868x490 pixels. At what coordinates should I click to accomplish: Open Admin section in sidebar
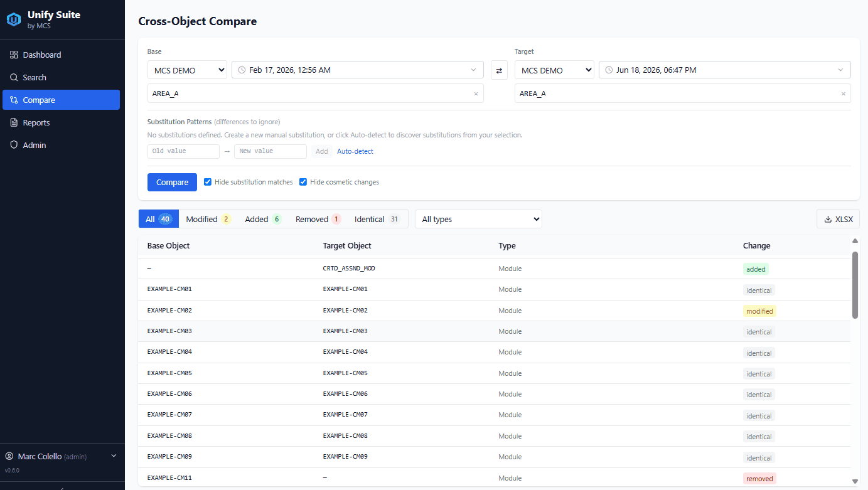pyautogui.click(x=61, y=145)
